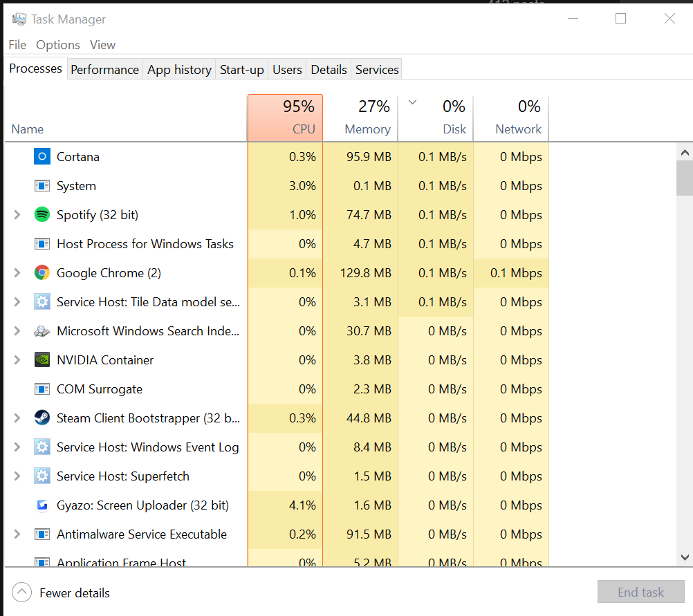Viewport: 693px width, 616px height.
Task: Click the End task button
Action: tap(641, 592)
